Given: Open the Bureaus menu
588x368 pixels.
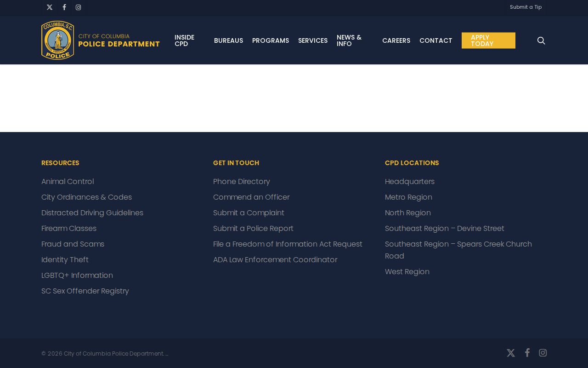Looking at the screenshot, I should [228, 40].
